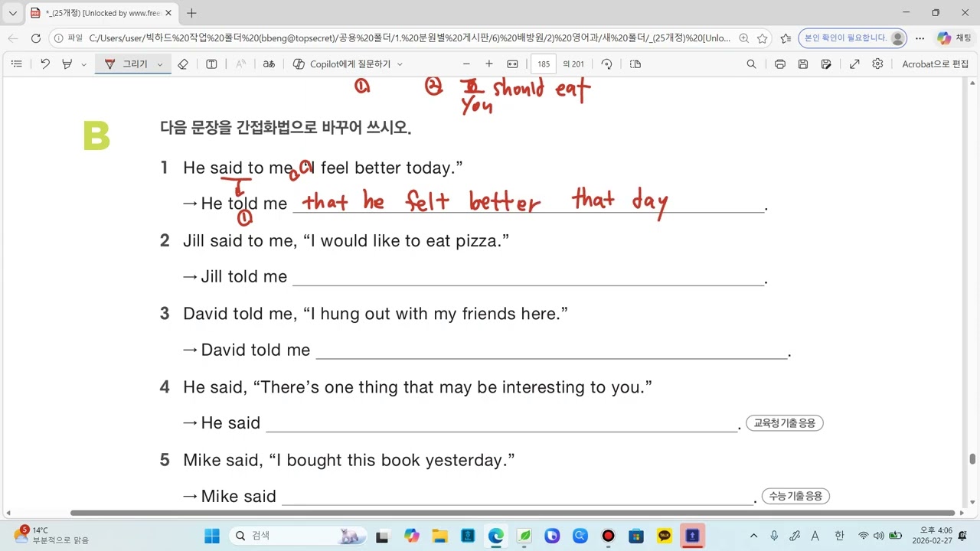Expand the Copilot dropdown arrow

[400, 64]
